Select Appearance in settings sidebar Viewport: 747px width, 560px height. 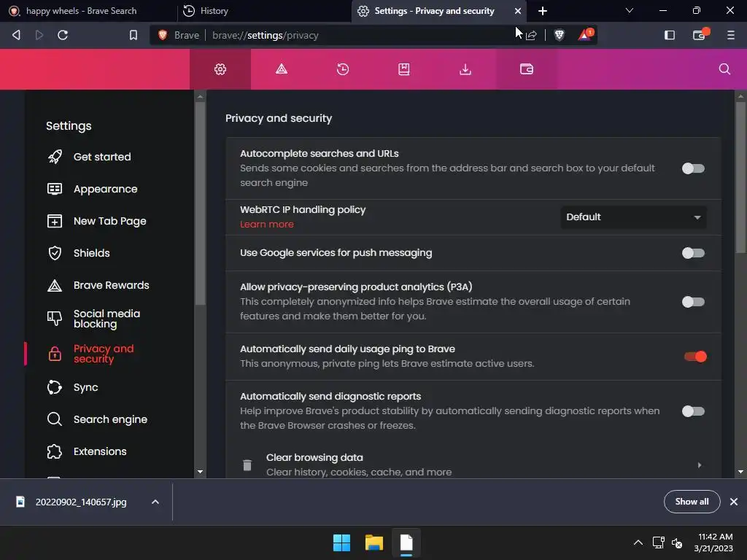(x=105, y=189)
